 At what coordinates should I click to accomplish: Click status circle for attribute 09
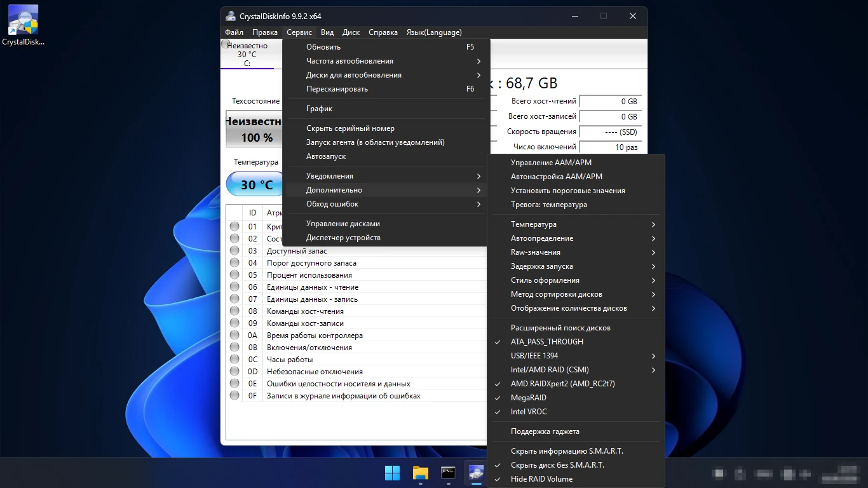(234, 323)
